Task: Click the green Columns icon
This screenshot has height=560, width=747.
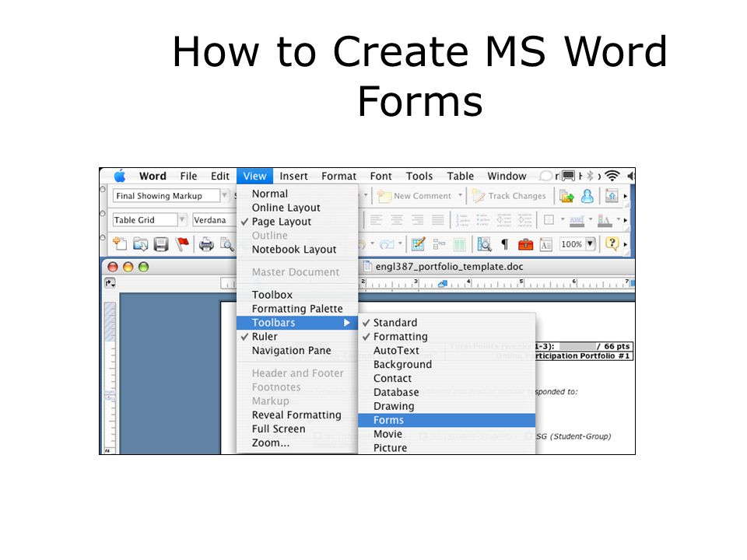Action: pos(459,244)
